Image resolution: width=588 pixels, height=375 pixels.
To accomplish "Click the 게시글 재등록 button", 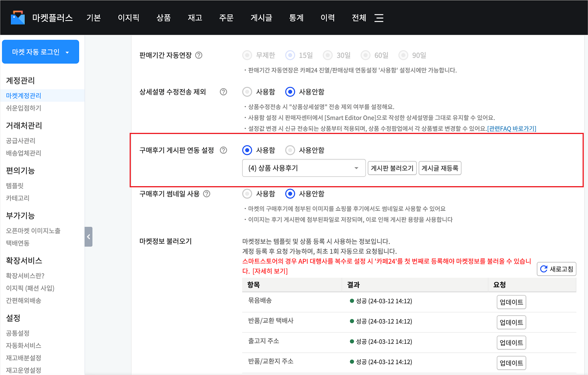I will pyautogui.click(x=440, y=168).
